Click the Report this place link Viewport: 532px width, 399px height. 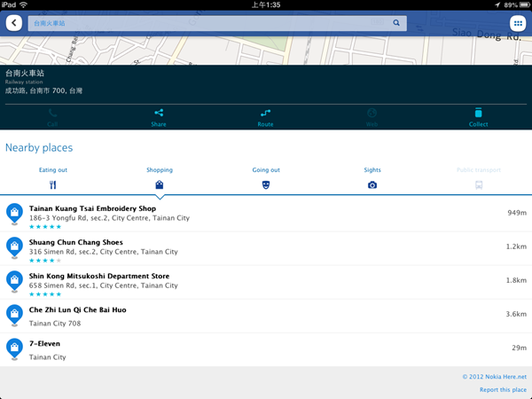click(503, 390)
